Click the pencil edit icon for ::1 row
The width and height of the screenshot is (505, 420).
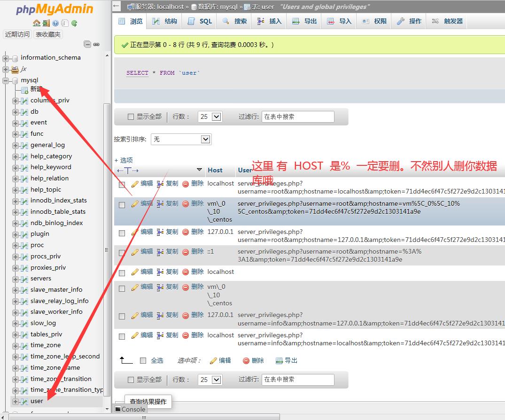click(x=135, y=252)
